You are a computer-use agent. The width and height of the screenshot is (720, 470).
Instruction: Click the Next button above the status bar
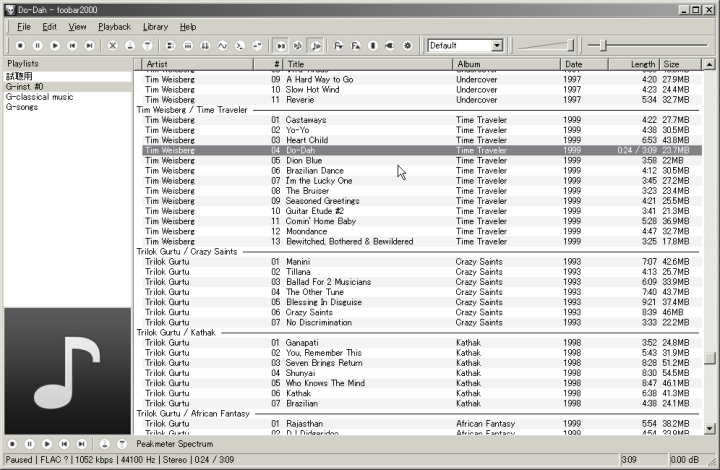tap(81, 444)
